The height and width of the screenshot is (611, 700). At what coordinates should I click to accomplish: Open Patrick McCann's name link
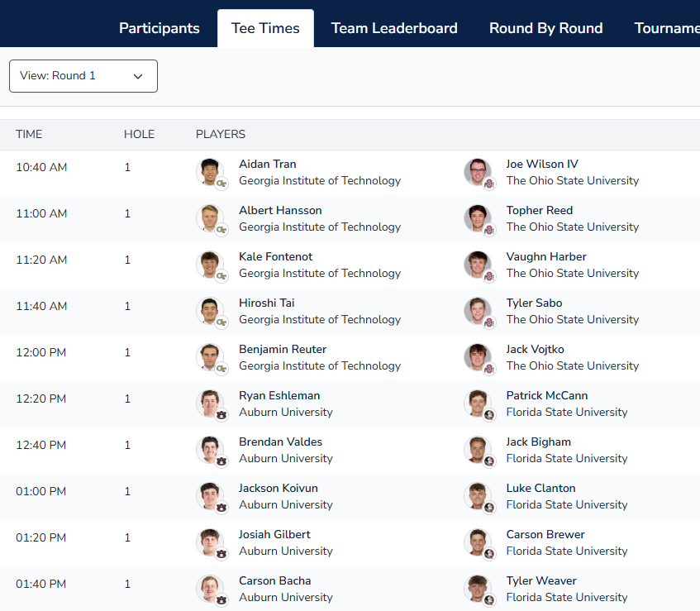tap(547, 396)
